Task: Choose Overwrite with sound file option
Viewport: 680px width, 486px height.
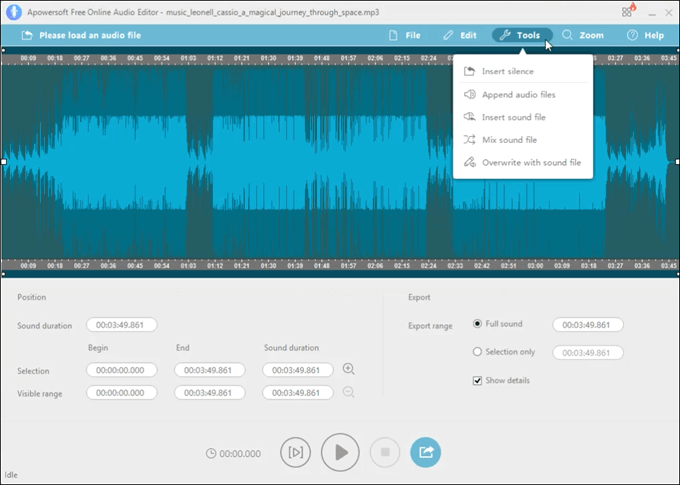Action: tap(523, 163)
